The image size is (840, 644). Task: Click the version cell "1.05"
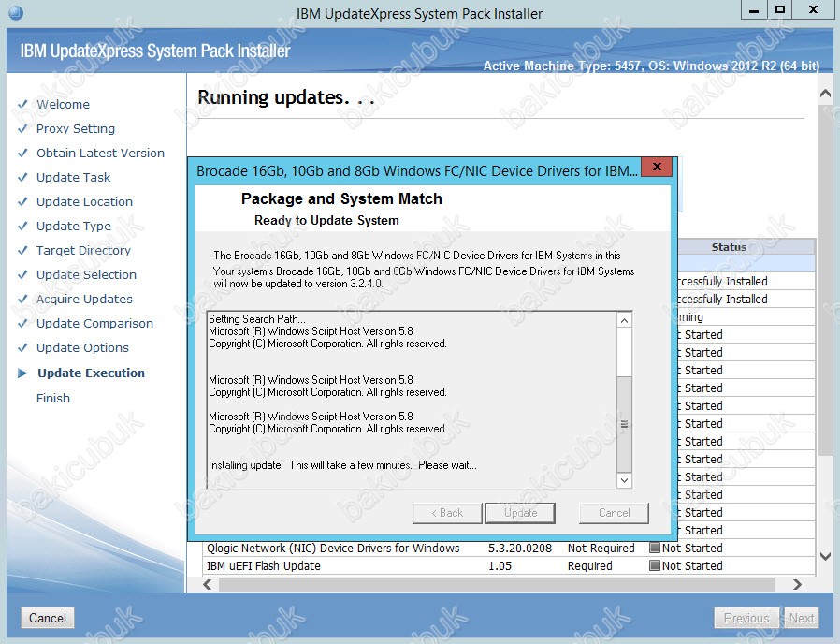[x=500, y=565]
